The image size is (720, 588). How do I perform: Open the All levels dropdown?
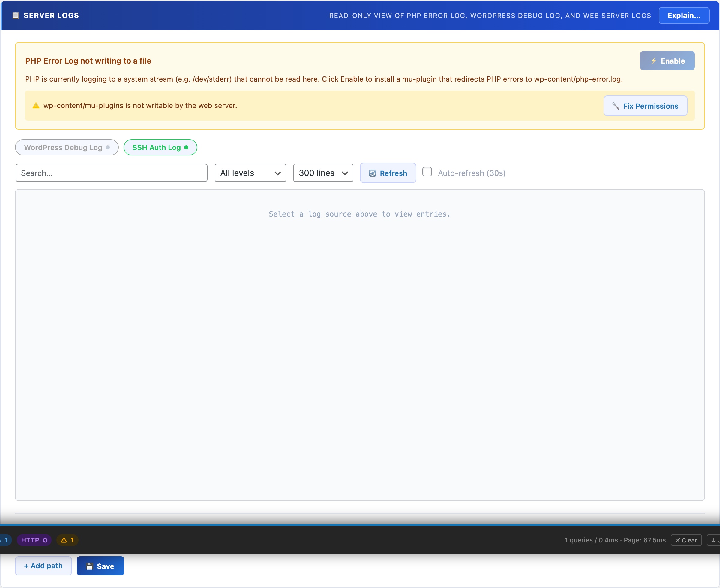click(250, 173)
